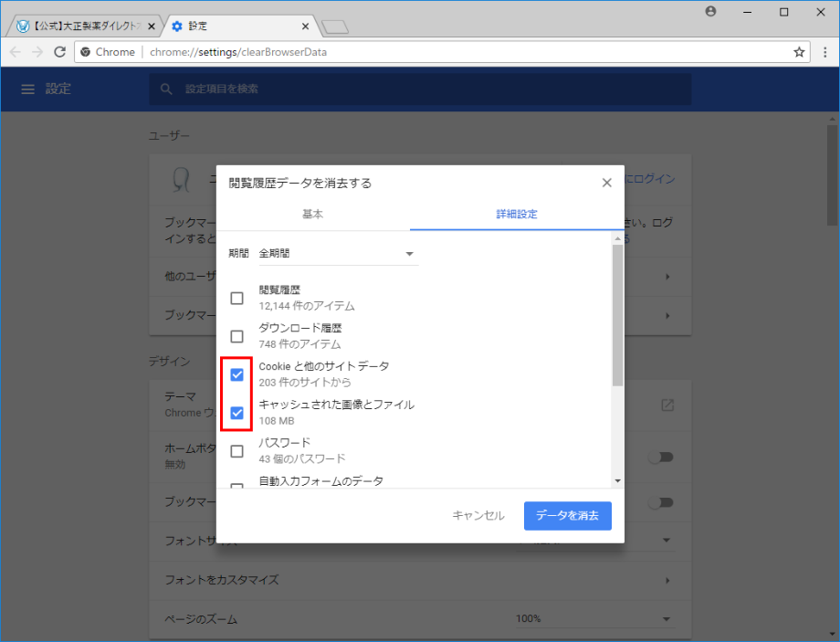Screen dimensions: 840x642
Task: Open the Chrome three-dot menu
Action: click(825, 52)
